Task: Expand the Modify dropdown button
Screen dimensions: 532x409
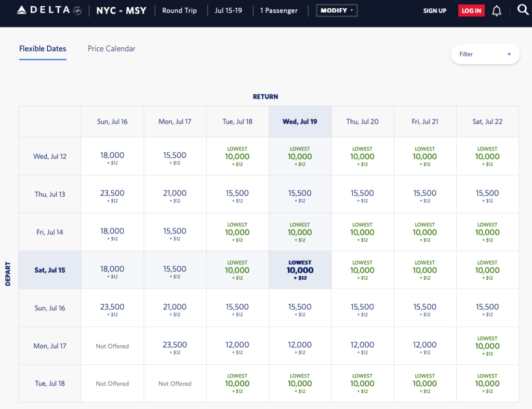Action: (337, 10)
